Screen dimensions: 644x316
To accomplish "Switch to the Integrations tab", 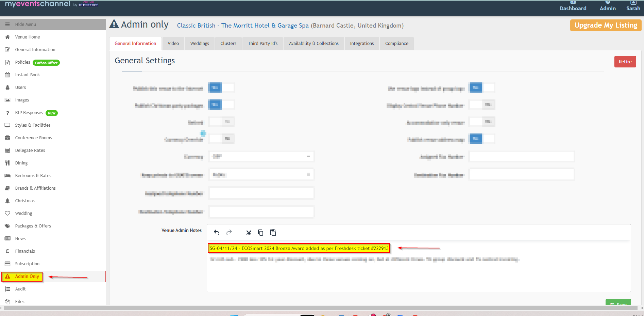I will (362, 44).
